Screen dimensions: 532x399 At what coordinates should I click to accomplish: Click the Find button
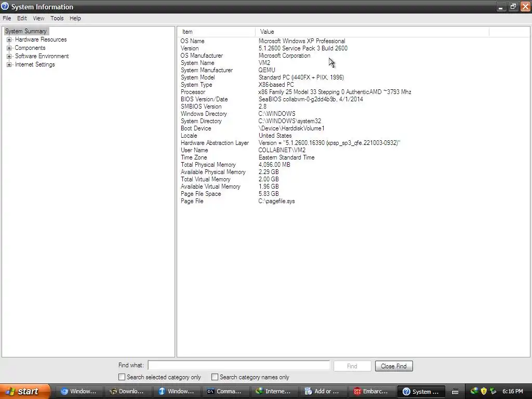coord(352,366)
